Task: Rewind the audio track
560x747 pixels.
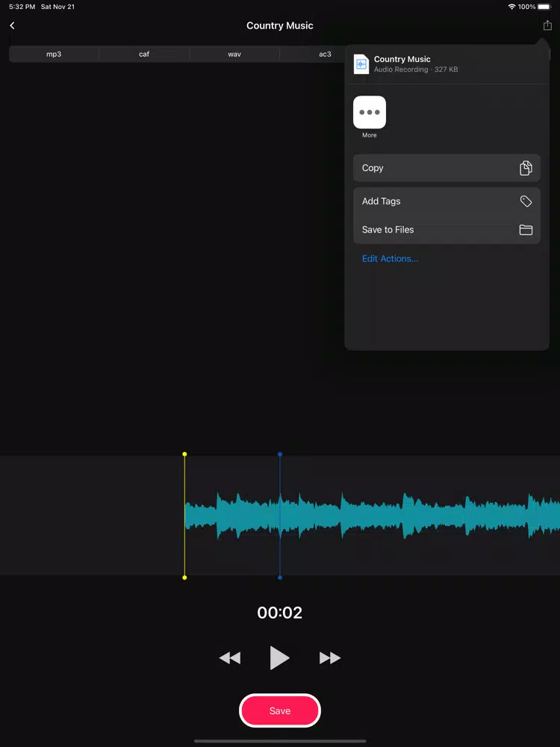Action: point(229,658)
